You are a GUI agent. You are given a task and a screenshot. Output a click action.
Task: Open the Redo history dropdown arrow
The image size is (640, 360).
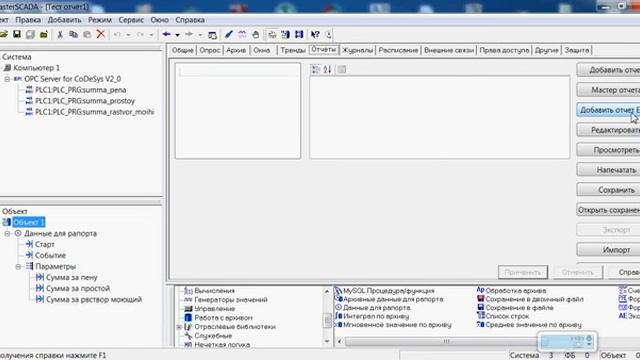click(151, 35)
